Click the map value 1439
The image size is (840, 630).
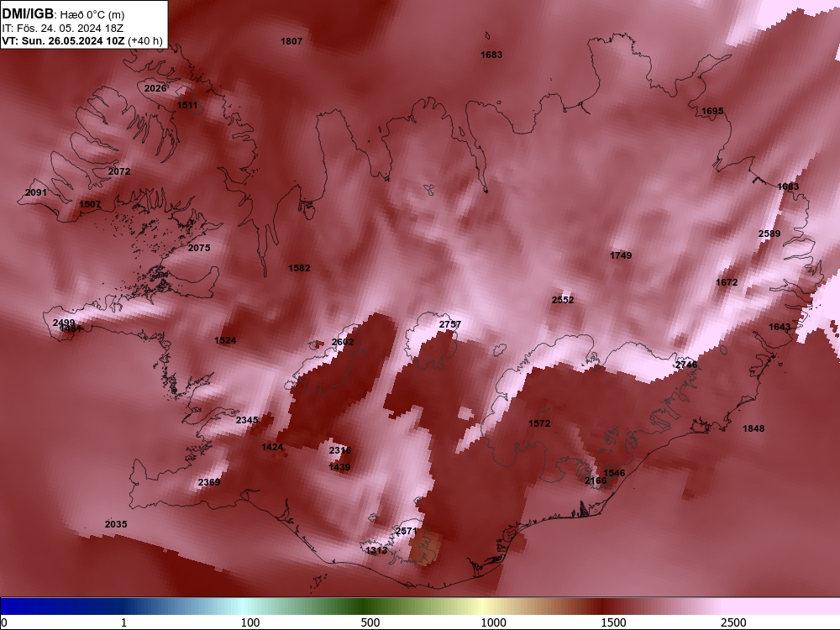coord(339,468)
